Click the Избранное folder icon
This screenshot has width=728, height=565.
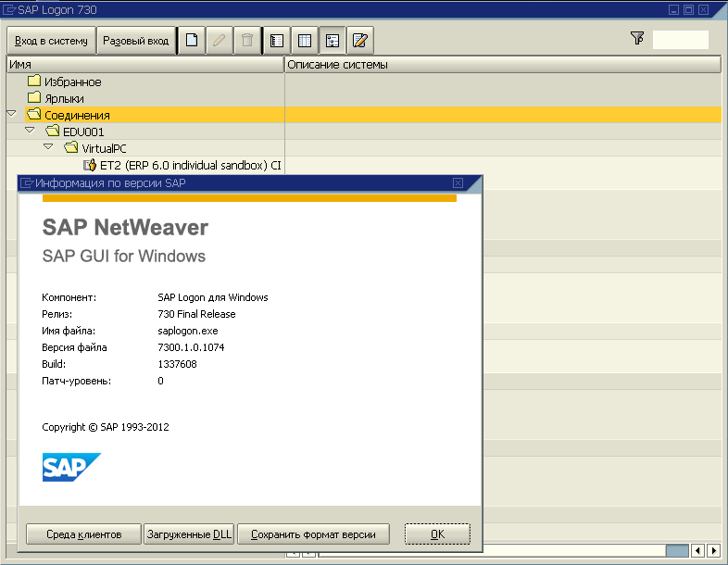[34, 82]
